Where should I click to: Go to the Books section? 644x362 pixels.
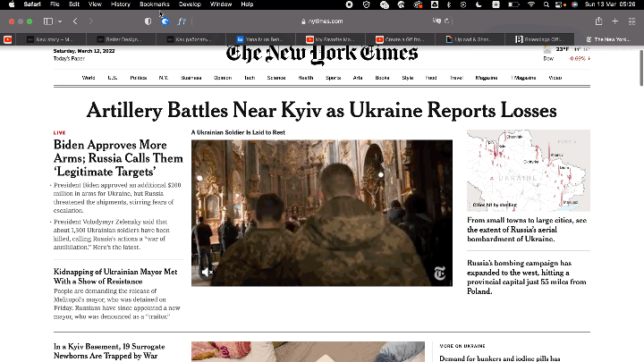point(382,78)
